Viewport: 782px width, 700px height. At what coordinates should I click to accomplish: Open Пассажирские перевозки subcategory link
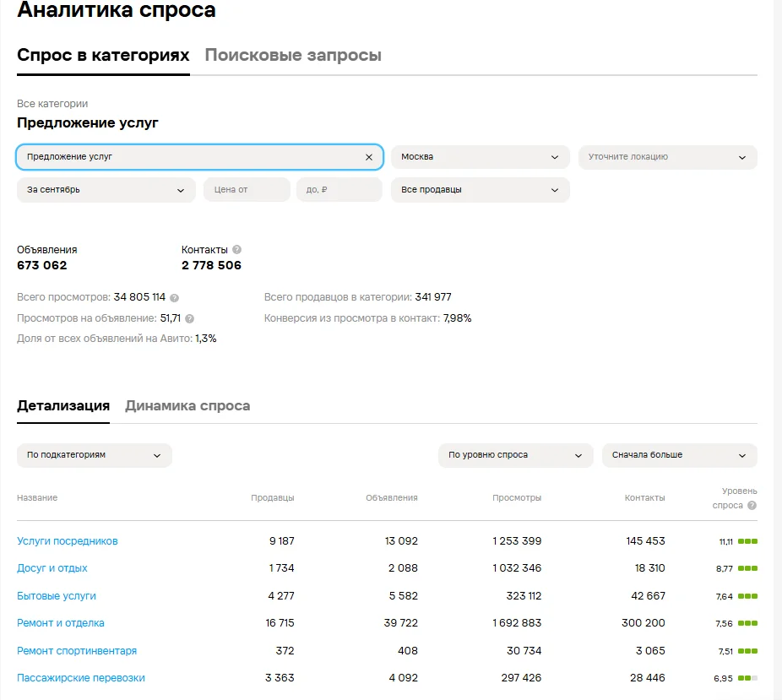[x=81, y=677]
